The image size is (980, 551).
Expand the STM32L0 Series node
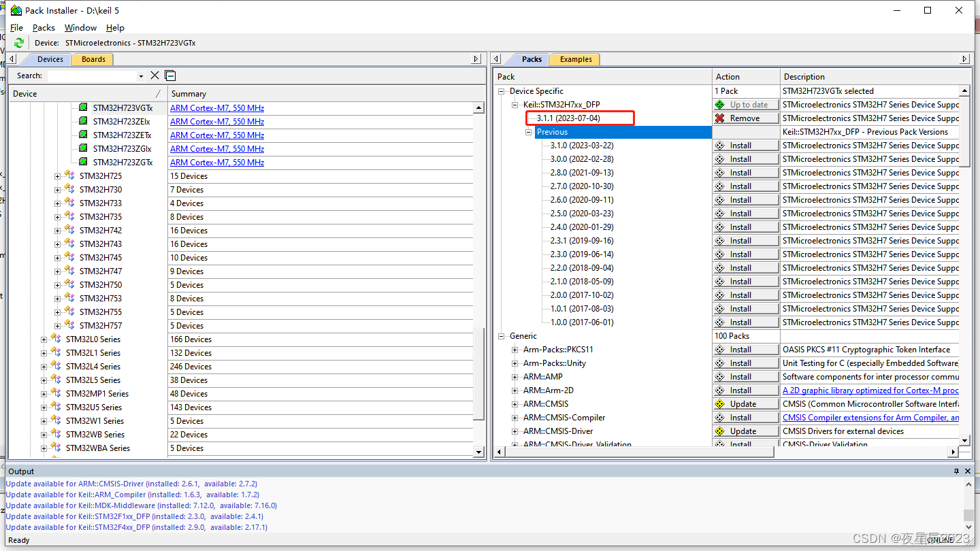point(44,339)
